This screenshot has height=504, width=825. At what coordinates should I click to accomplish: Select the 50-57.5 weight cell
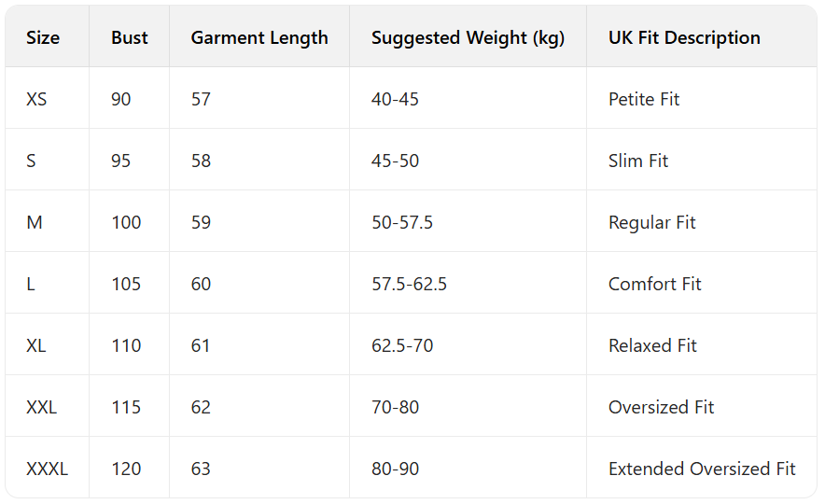pos(402,222)
